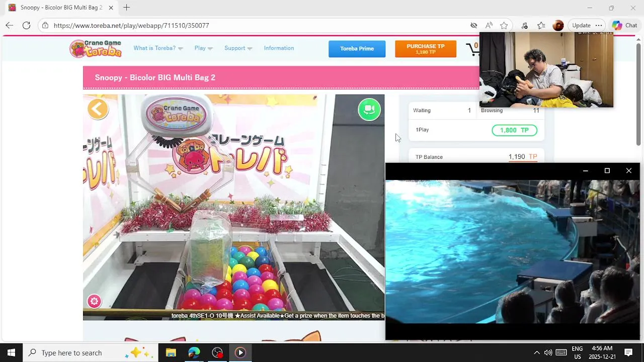
Task: Open File Explorer from the taskbar
Action: (171, 352)
